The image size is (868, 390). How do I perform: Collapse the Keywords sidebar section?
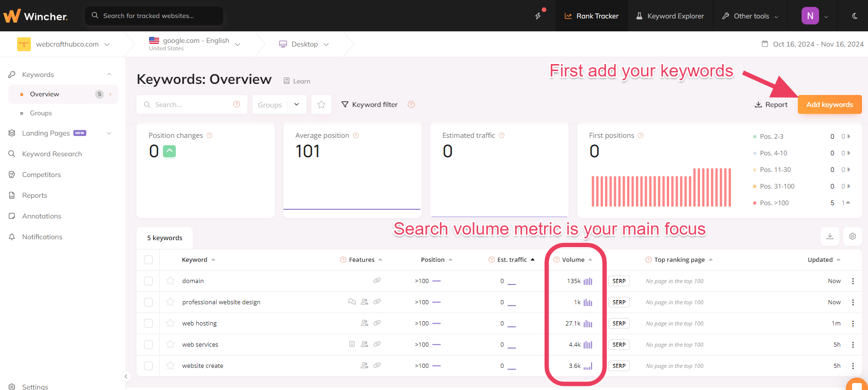pyautogui.click(x=109, y=75)
